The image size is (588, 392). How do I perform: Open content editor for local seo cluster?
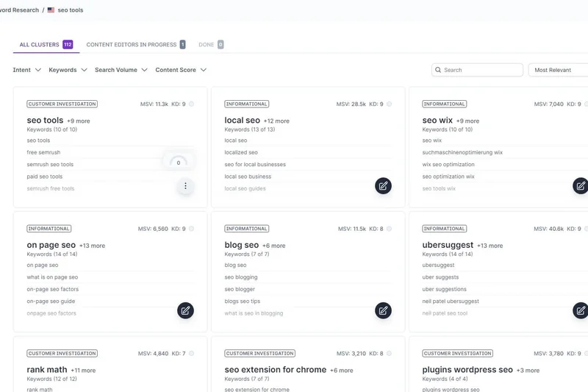[383, 186]
